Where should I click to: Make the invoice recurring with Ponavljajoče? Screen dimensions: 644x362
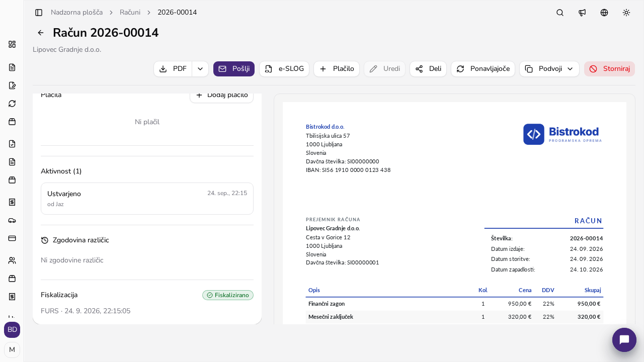click(483, 69)
